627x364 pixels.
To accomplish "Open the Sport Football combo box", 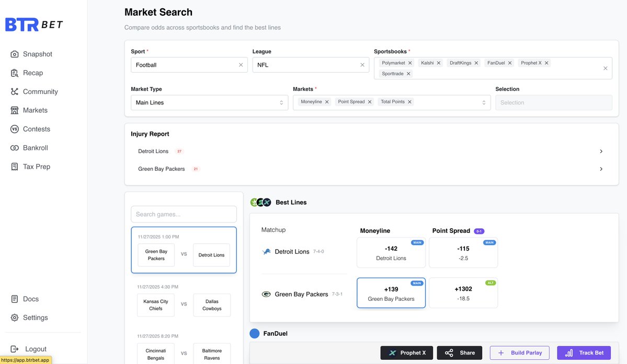I will point(189,65).
